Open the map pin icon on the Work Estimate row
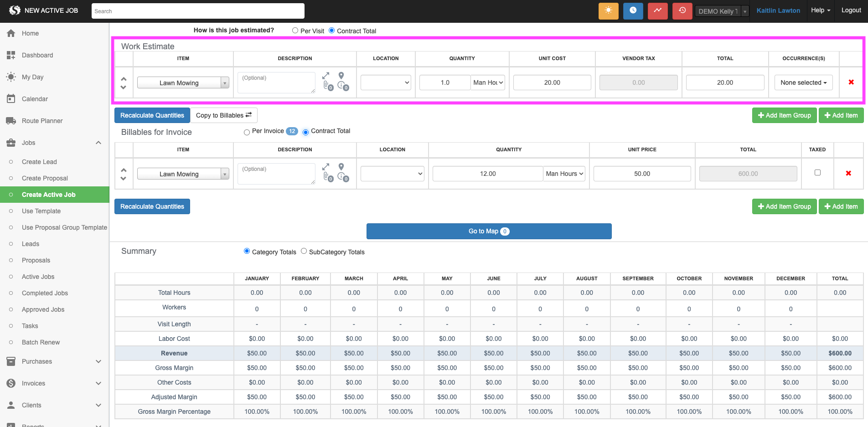The width and height of the screenshot is (868, 427). (341, 76)
